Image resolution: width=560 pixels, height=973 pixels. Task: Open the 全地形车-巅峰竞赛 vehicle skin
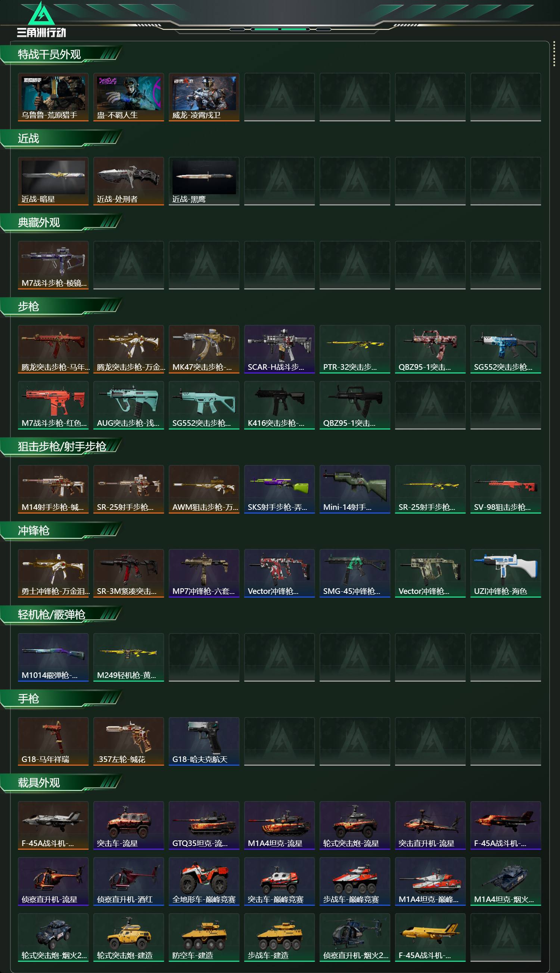(x=204, y=881)
